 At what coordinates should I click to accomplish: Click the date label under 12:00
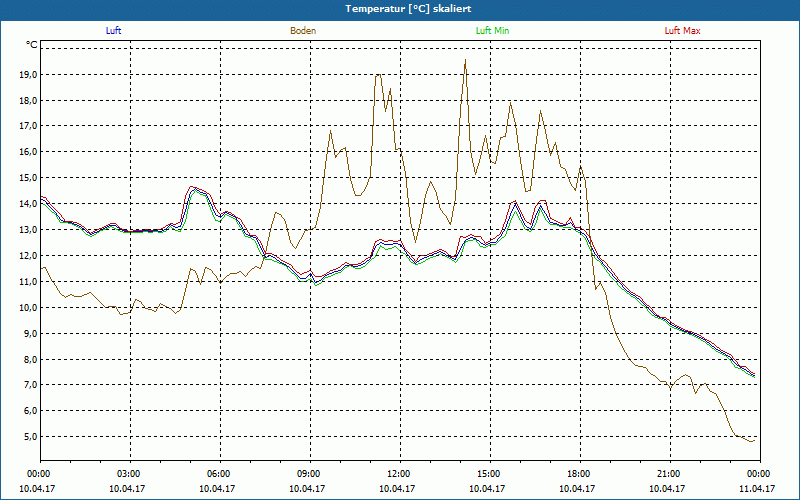point(397,488)
